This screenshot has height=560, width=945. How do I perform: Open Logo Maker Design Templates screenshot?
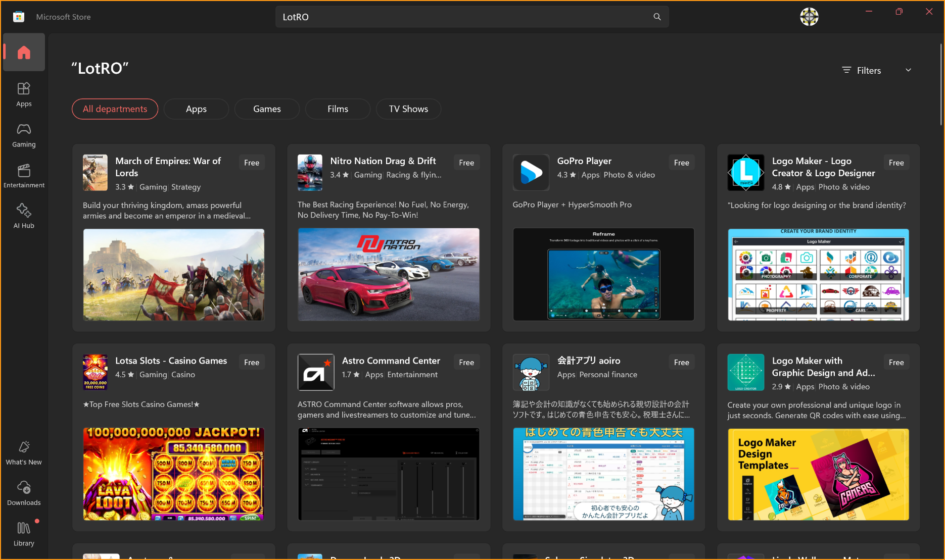point(819,475)
